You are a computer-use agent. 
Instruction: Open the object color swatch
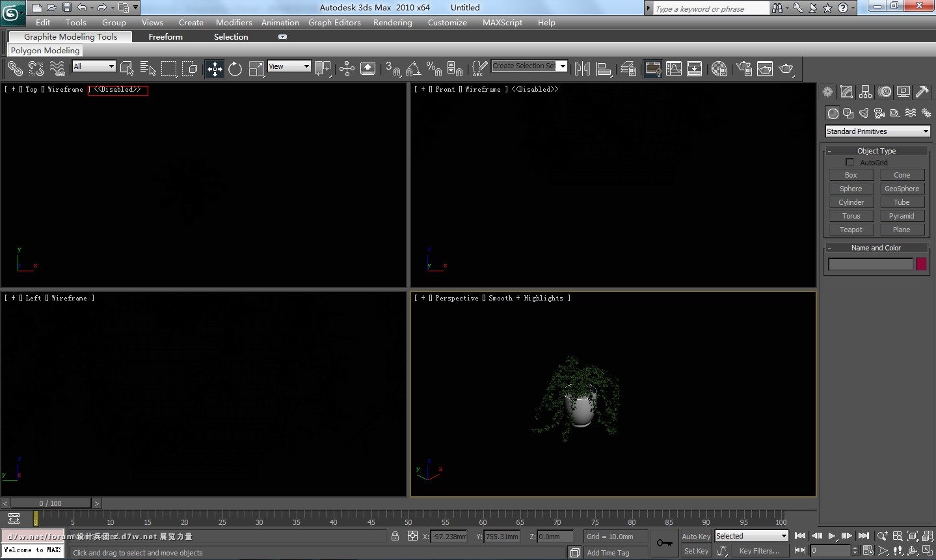coord(921,264)
